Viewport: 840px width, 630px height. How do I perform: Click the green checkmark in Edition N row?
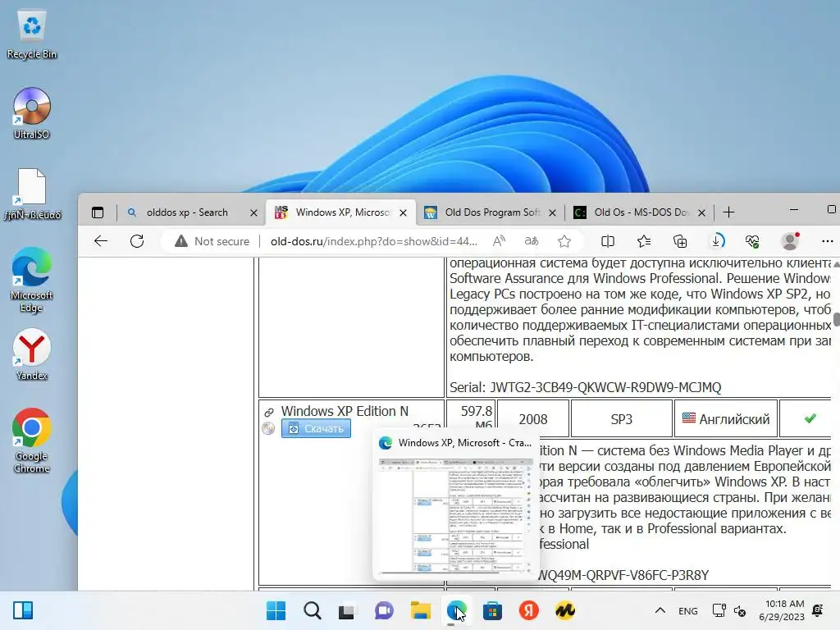point(810,418)
